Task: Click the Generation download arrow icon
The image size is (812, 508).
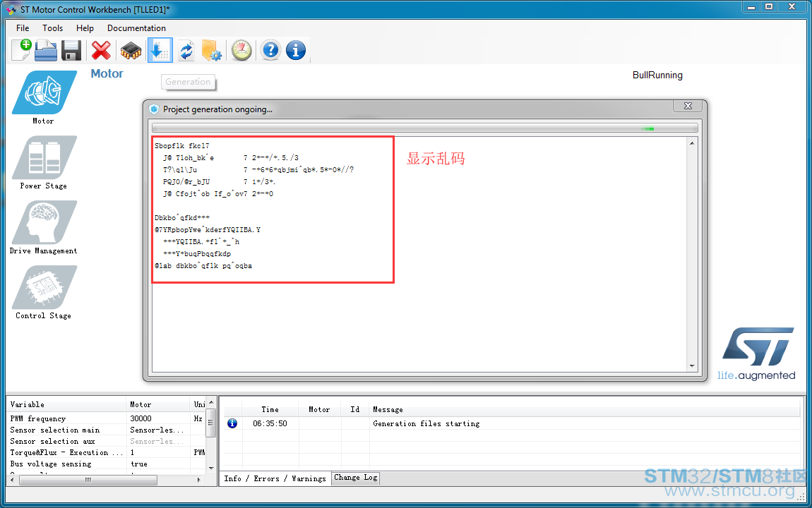Action: (160, 50)
